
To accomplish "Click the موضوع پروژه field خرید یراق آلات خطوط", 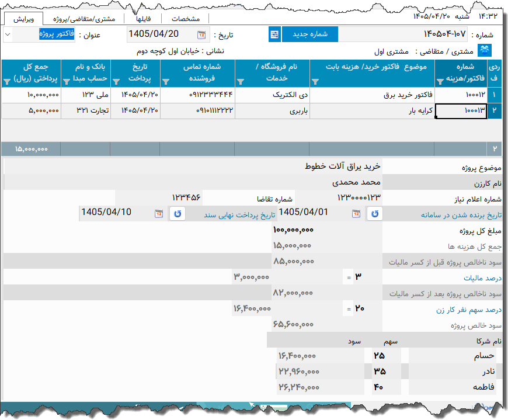I will [193, 166].
